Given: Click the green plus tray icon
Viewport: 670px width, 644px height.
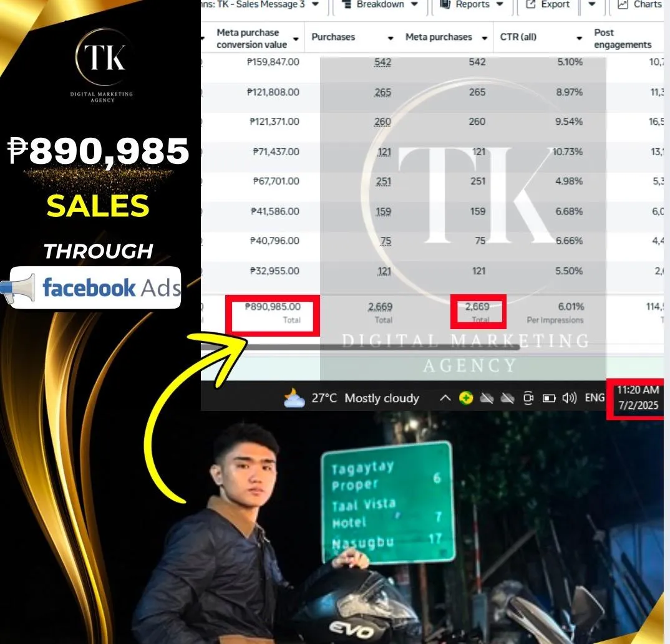Looking at the screenshot, I should click(466, 398).
